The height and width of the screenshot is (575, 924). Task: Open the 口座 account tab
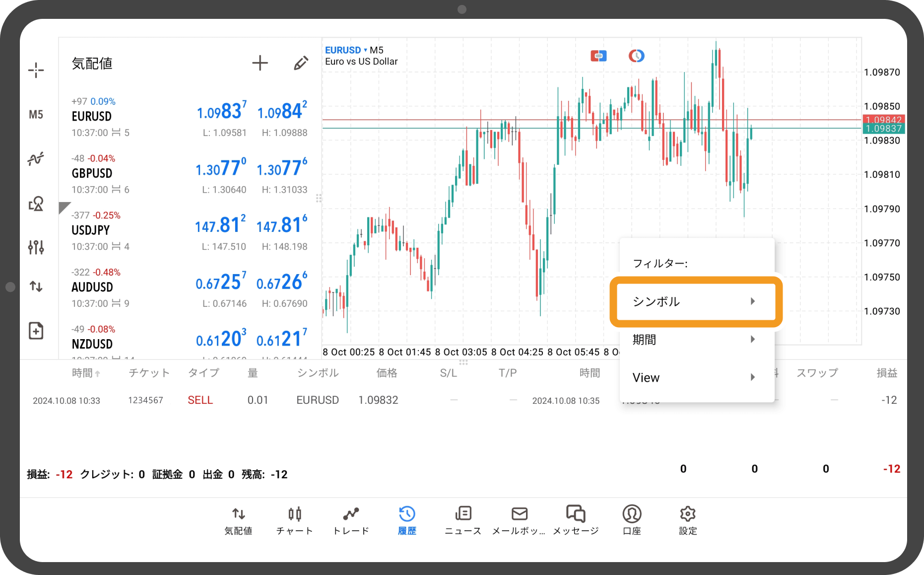(x=632, y=521)
